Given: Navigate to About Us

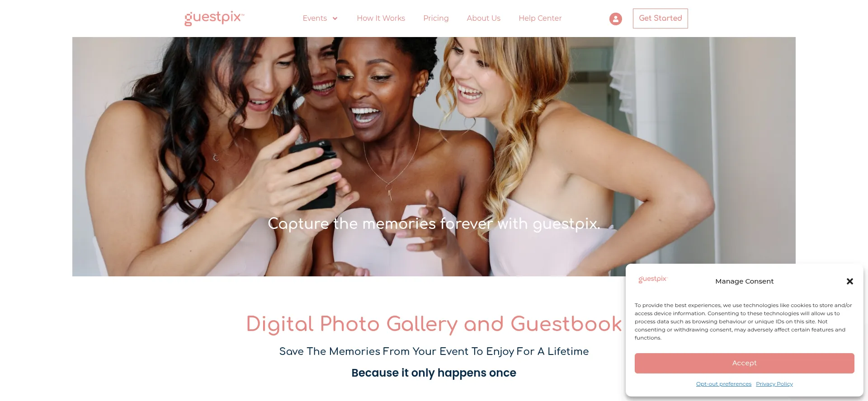Looking at the screenshot, I should (x=483, y=18).
